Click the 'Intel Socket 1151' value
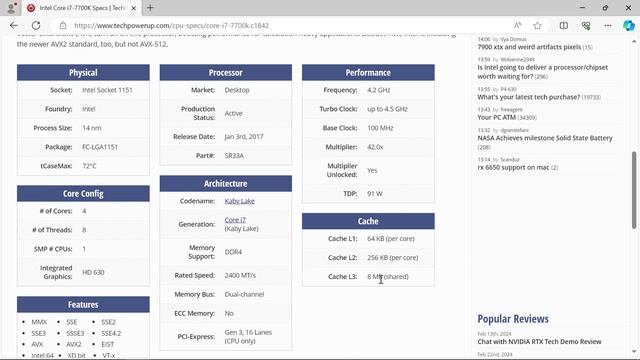 (x=107, y=90)
